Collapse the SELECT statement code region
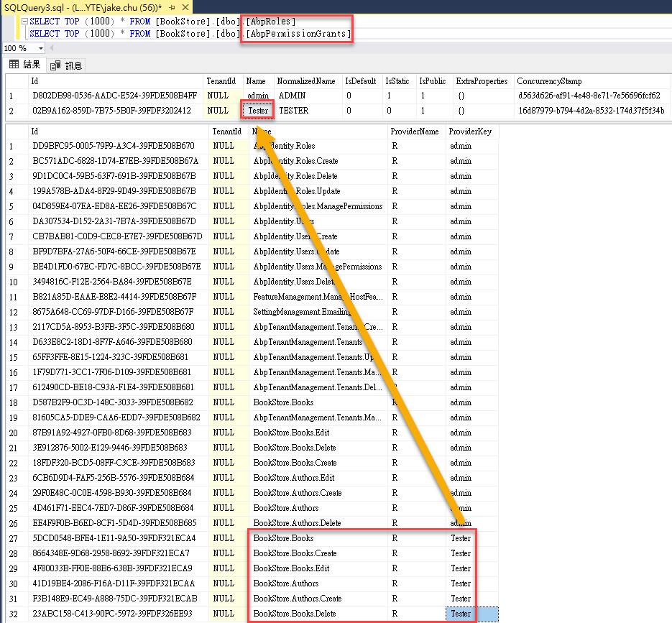Screen dimensions: 672x623 24,22
